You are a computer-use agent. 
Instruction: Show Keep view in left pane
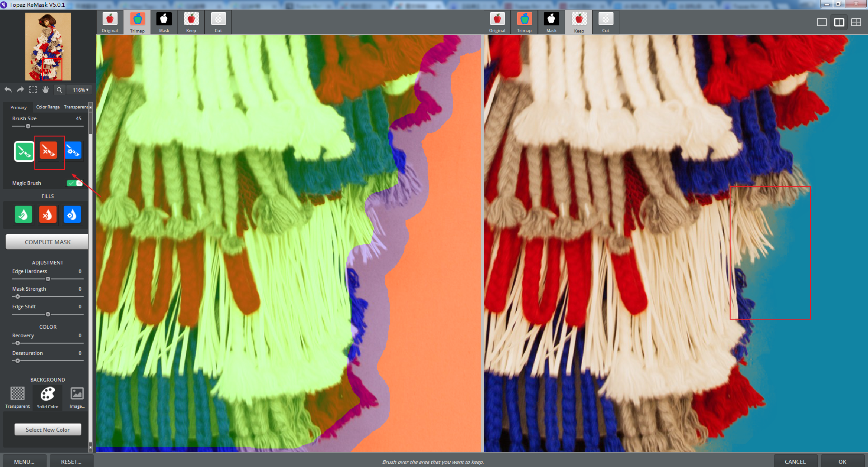(x=191, y=23)
